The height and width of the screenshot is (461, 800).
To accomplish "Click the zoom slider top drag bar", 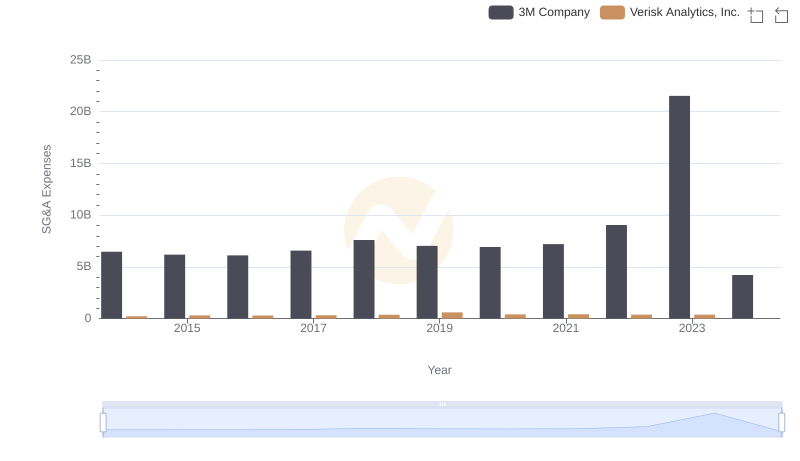I will pyautogui.click(x=442, y=404).
